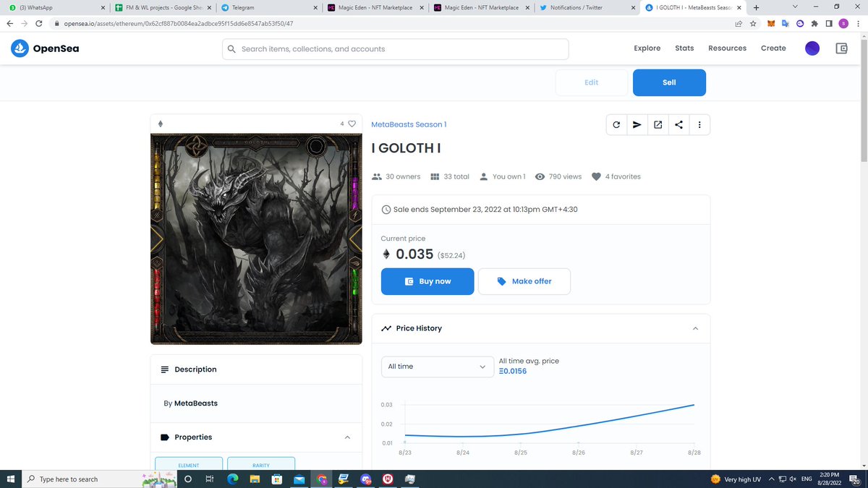
Task: Collapse the Properties section
Action: click(x=347, y=437)
